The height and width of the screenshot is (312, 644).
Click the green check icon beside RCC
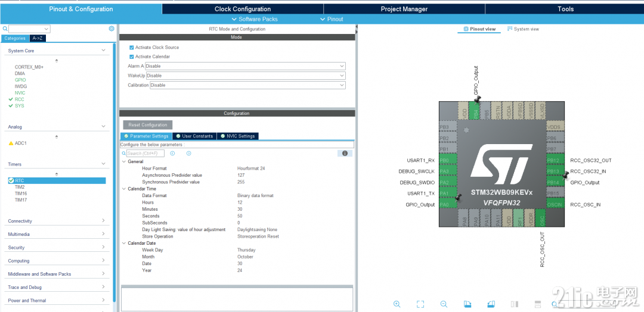(x=11, y=99)
